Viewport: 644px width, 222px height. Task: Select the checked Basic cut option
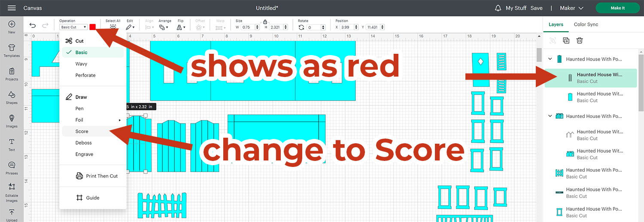(93, 52)
